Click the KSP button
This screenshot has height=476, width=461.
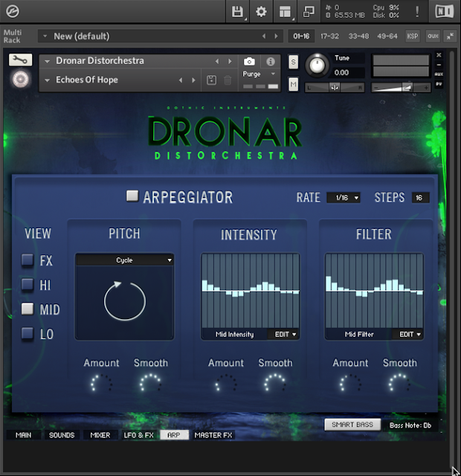pyautogui.click(x=413, y=36)
